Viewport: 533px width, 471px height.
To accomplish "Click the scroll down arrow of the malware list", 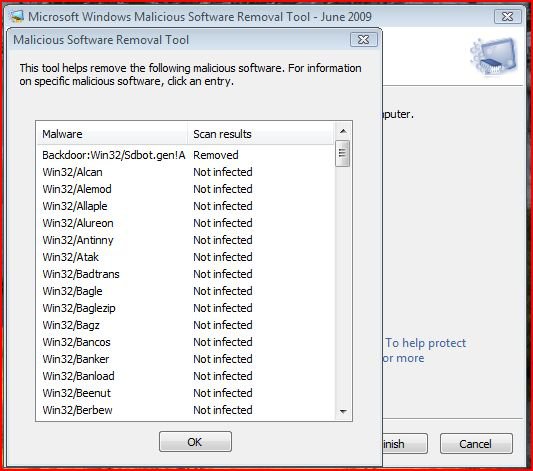I will coord(343,412).
